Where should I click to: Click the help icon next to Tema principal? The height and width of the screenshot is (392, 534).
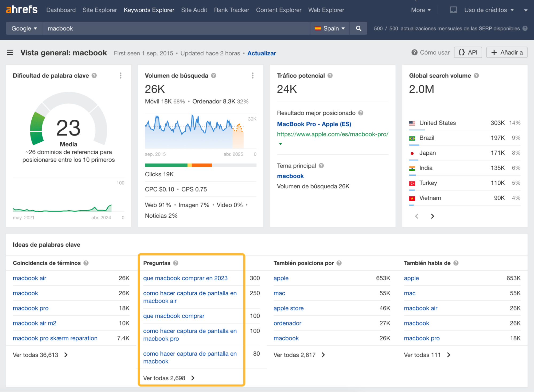click(x=322, y=166)
